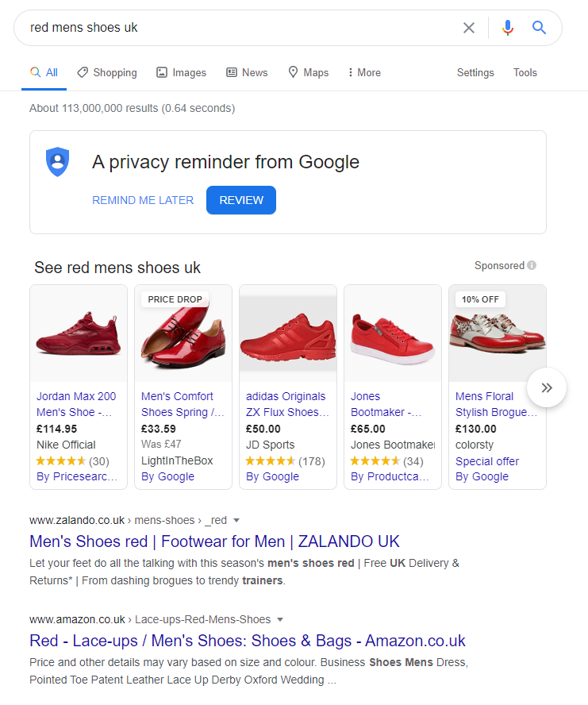Click the Sponsored info icon
Screen dimensions: 588x705
coord(532,265)
